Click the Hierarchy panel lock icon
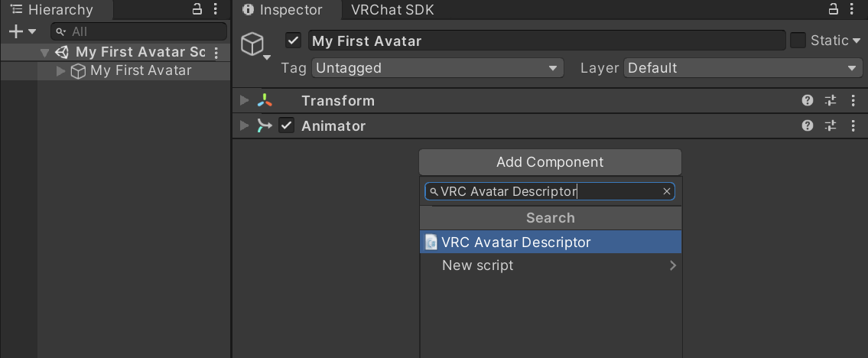This screenshot has width=868, height=358. tap(197, 10)
